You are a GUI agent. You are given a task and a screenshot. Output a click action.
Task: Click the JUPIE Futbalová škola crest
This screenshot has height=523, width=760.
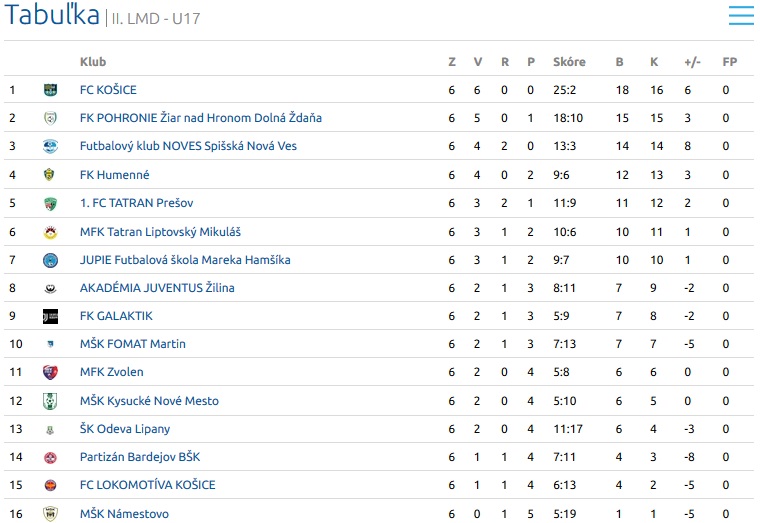(50, 260)
